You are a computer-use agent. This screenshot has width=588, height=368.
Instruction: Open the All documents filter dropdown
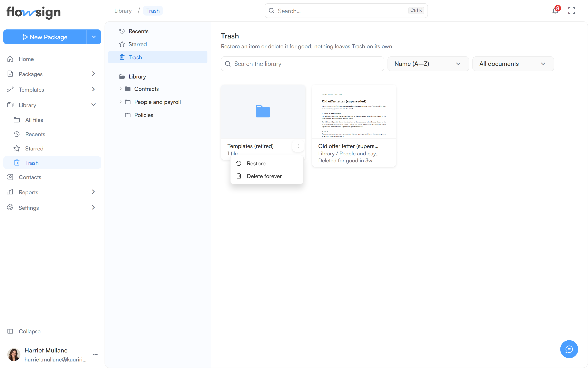[x=513, y=64]
